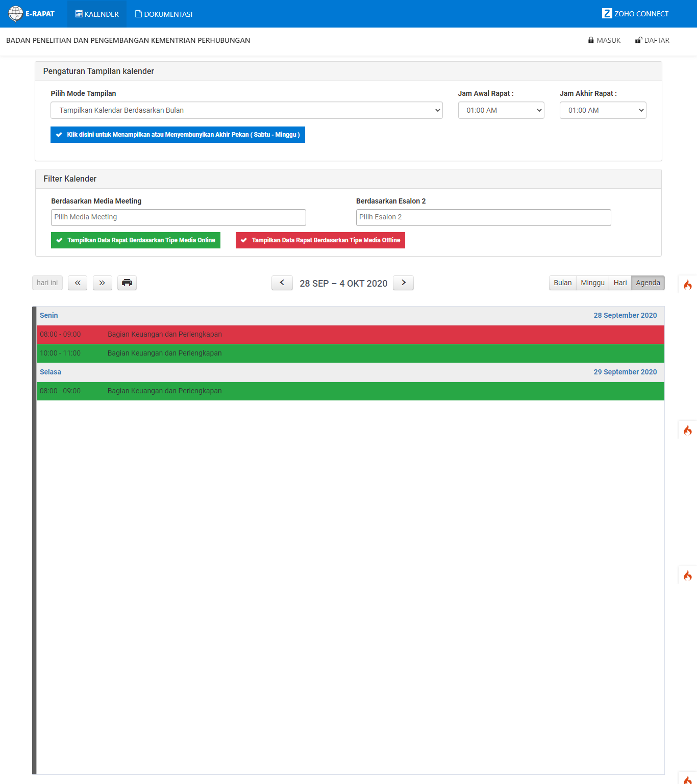The height and width of the screenshot is (784, 697).
Task: Switch to Bulan view
Action: point(563,283)
